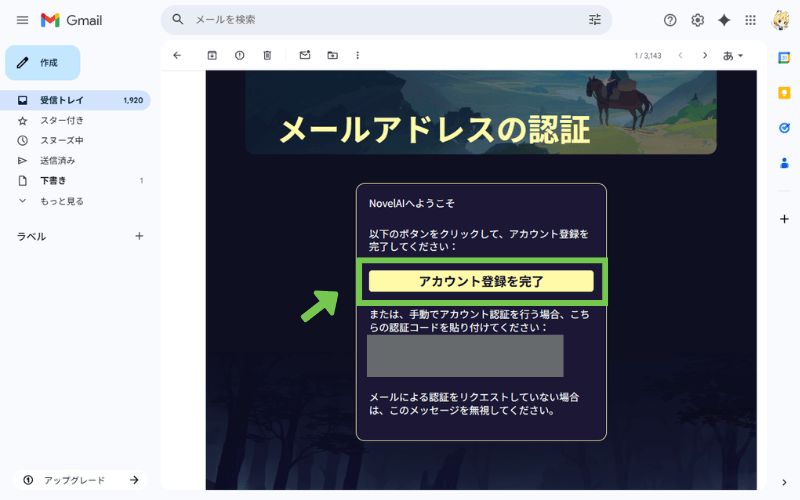Open search filter options icon
This screenshot has width=800, height=500.
pos(594,19)
